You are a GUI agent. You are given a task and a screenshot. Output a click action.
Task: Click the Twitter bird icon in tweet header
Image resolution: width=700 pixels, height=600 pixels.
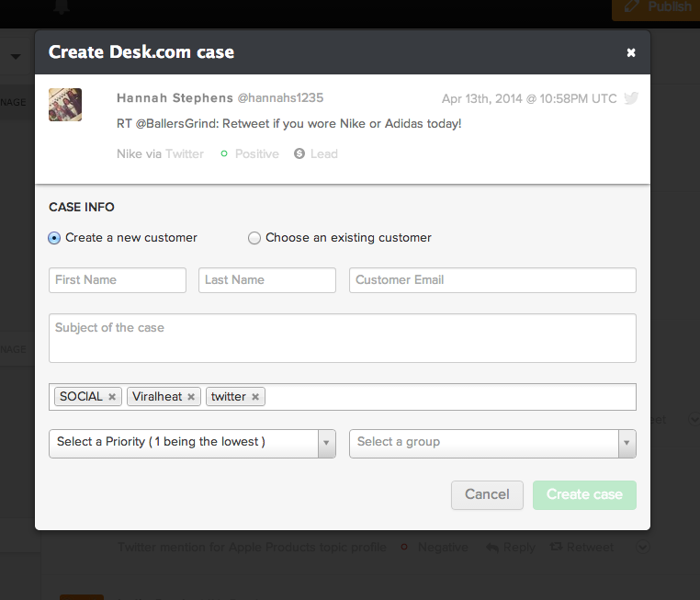click(631, 98)
